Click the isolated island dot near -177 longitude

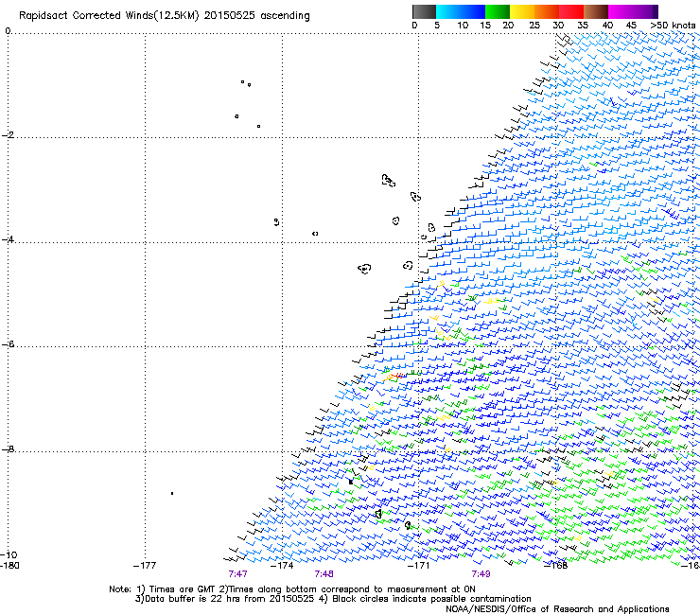pyautogui.click(x=172, y=494)
